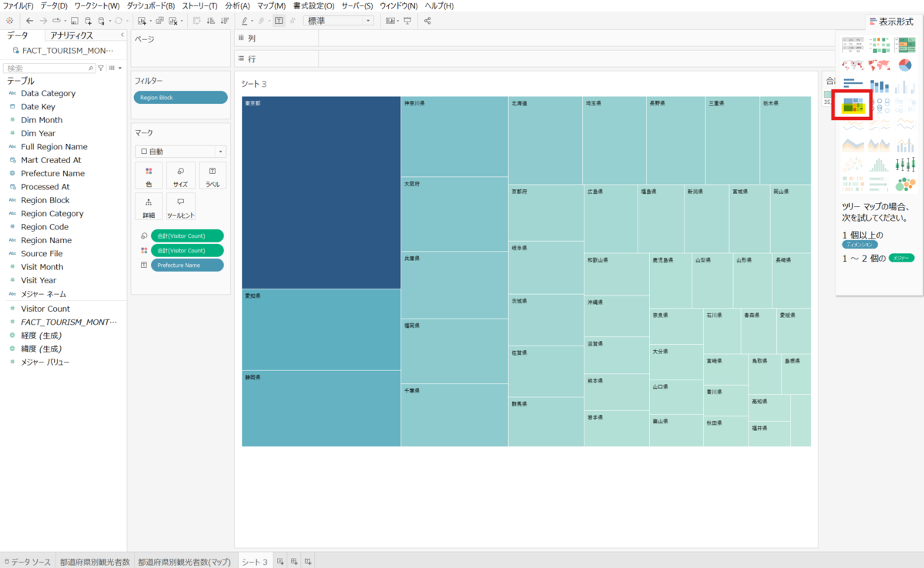
Task: Select the symbol map in Show Me
Action: point(853,65)
